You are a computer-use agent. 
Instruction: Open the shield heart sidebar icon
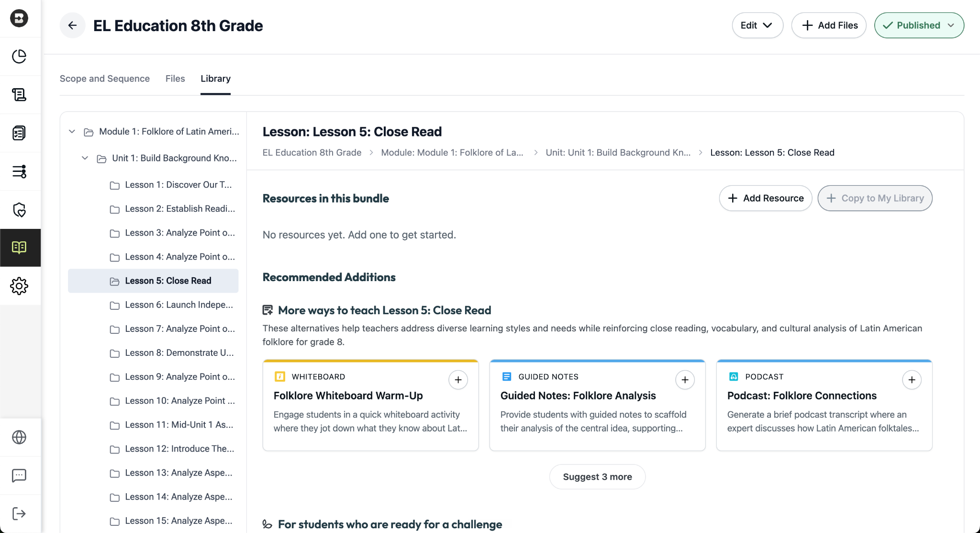click(x=19, y=210)
